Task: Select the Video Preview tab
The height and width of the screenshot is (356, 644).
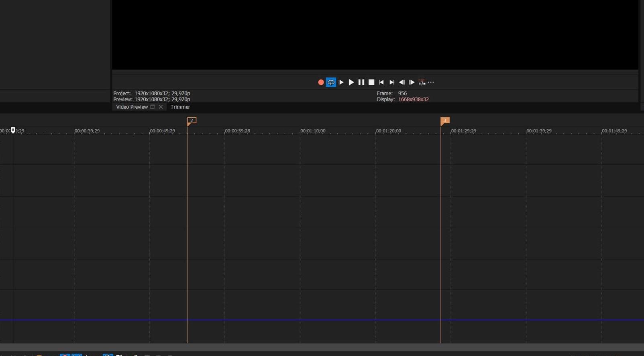Action: click(x=132, y=107)
